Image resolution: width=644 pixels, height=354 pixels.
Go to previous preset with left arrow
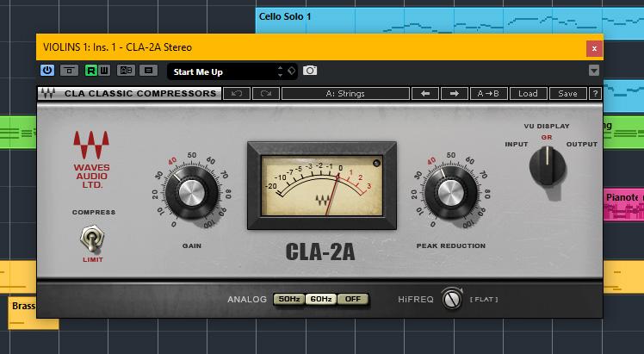coord(425,94)
